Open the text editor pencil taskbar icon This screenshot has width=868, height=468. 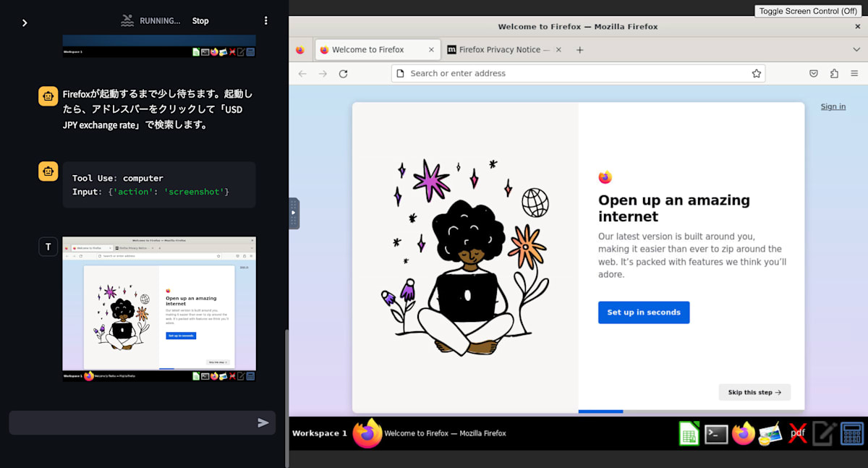(824, 433)
